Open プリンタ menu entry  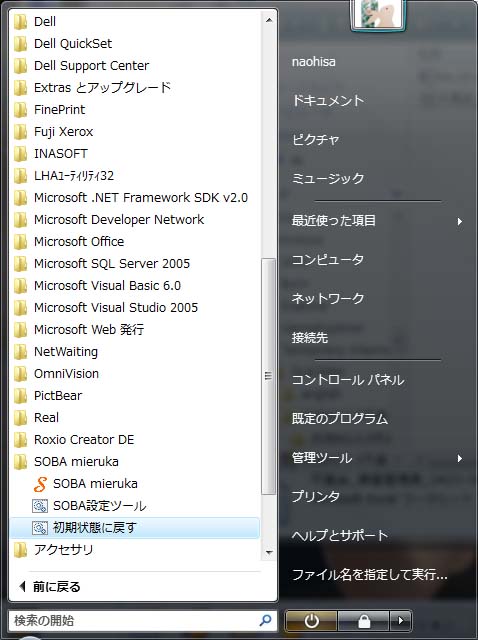point(316,497)
